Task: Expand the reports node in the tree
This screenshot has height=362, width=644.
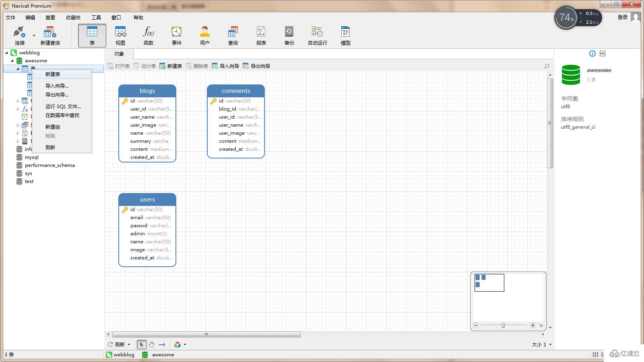Action: 18,133
